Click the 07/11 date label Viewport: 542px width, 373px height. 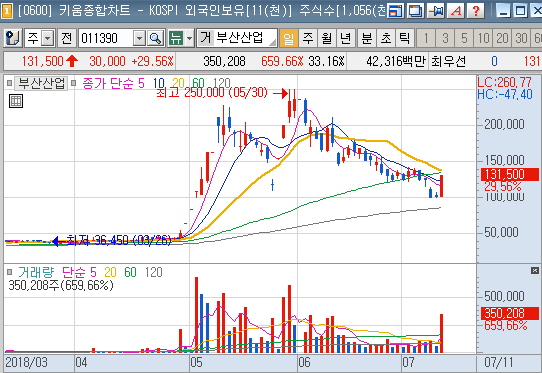(498, 362)
